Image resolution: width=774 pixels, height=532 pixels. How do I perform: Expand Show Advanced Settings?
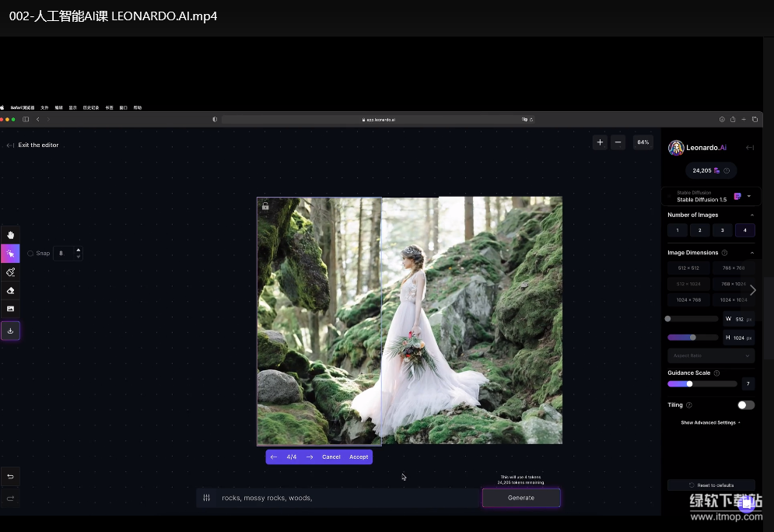tap(710, 423)
